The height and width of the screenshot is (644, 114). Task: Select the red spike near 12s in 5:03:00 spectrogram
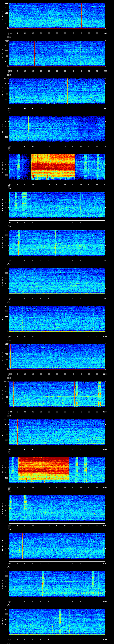[x=29, y=91]
